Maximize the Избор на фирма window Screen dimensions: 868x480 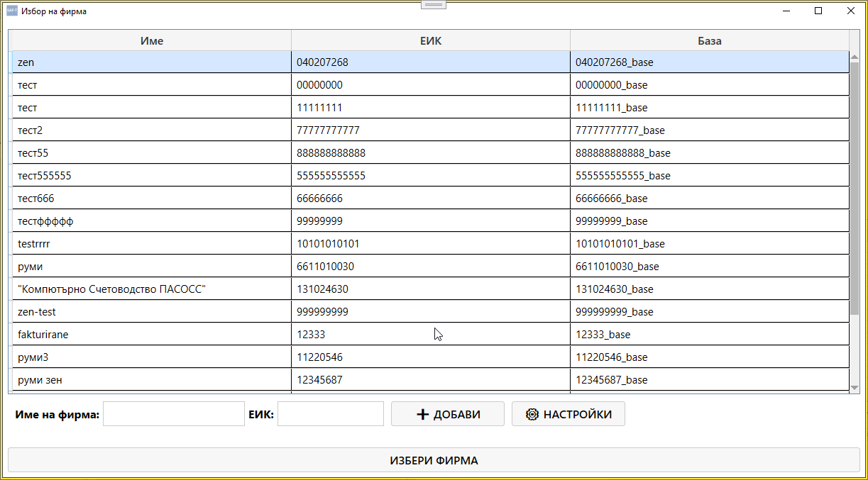[x=818, y=11]
